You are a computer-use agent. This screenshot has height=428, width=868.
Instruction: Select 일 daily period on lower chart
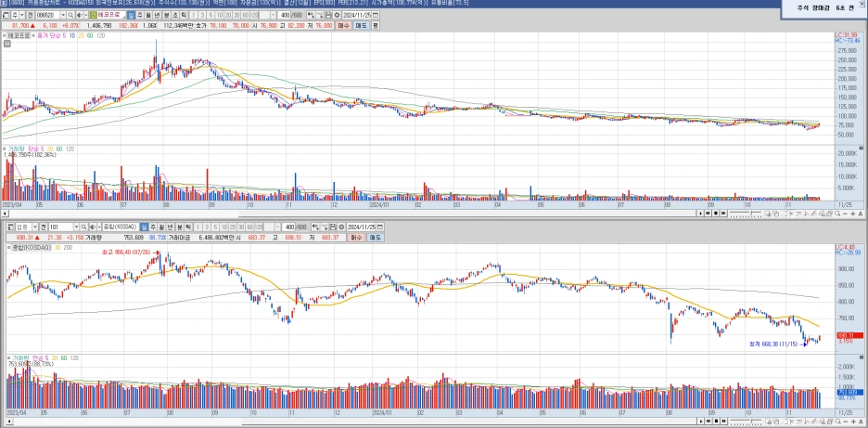tap(144, 227)
